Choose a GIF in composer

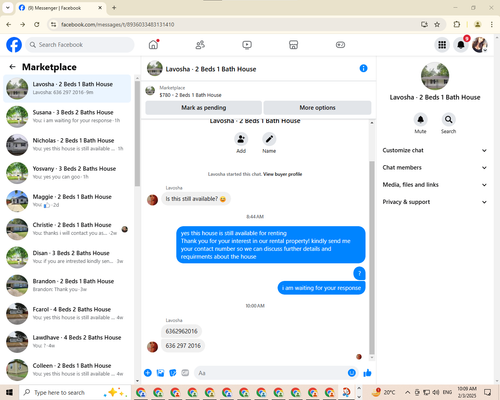pos(185,373)
